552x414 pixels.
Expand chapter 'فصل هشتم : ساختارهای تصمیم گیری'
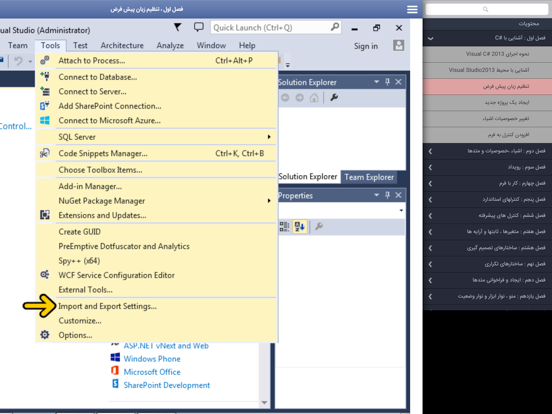pyautogui.click(x=430, y=248)
